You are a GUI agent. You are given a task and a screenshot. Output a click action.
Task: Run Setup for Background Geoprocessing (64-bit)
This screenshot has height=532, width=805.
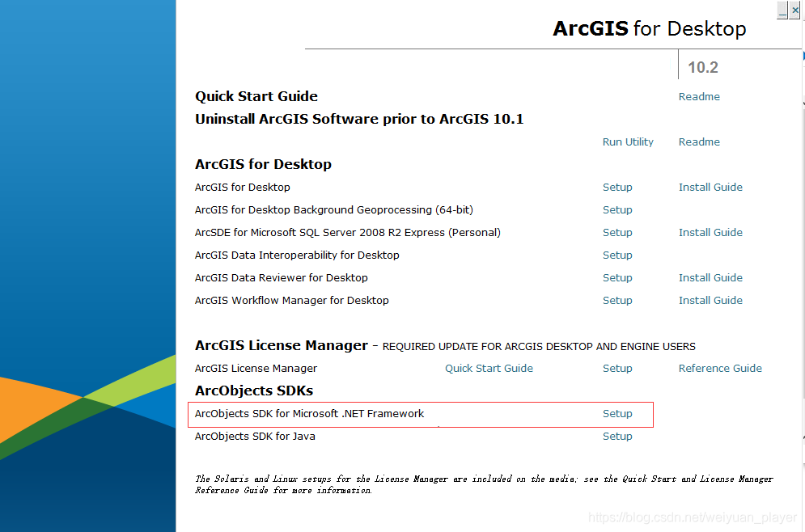[617, 210]
